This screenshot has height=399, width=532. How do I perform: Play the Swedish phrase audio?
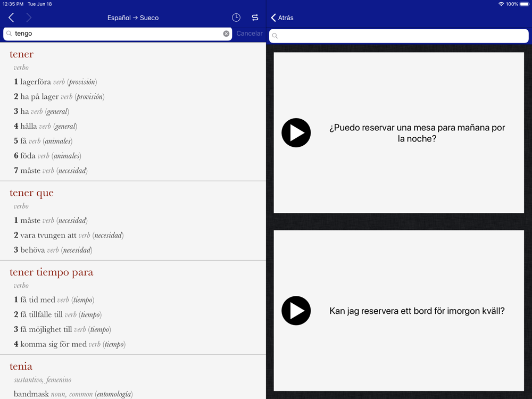click(296, 311)
